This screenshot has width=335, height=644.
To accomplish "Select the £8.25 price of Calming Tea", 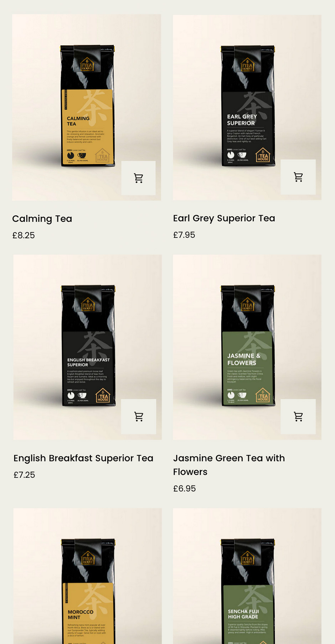I will pyautogui.click(x=24, y=235).
